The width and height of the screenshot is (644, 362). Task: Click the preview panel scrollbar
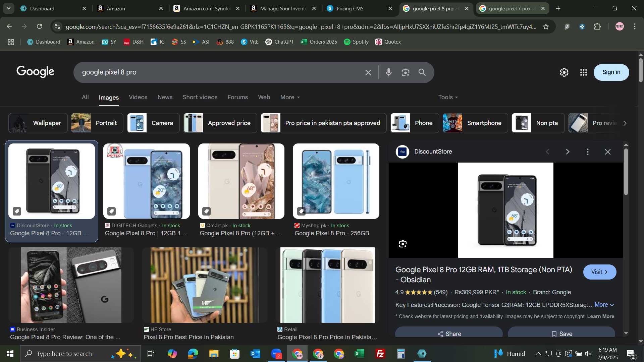pyautogui.click(x=626, y=172)
